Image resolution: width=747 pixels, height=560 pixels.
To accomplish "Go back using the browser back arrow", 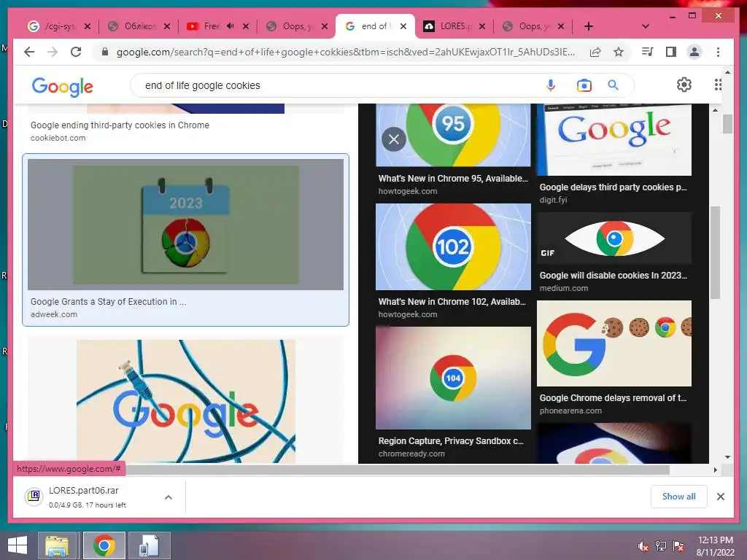I will pos(29,52).
